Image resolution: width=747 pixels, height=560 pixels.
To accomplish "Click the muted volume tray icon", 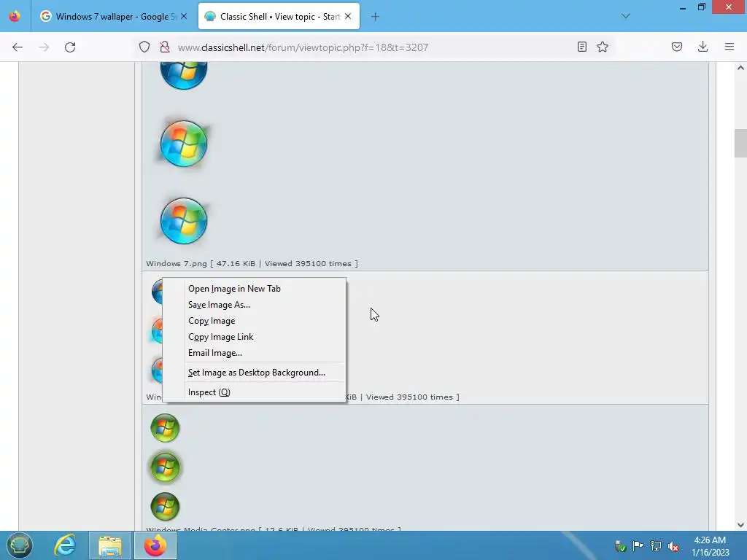I will [x=673, y=545].
